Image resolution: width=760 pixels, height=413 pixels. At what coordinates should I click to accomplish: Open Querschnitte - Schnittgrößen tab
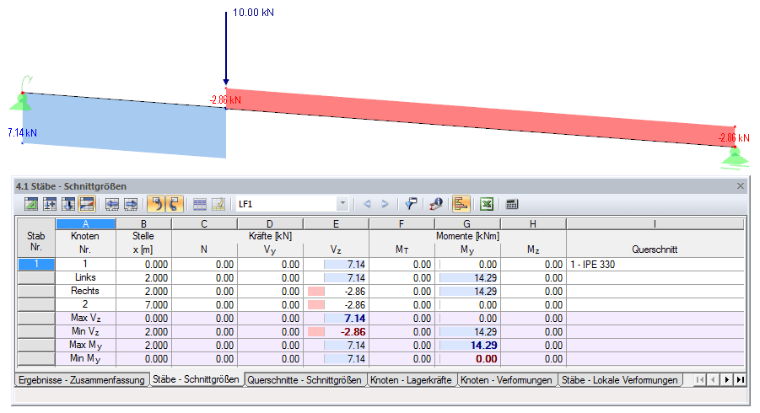point(304,380)
